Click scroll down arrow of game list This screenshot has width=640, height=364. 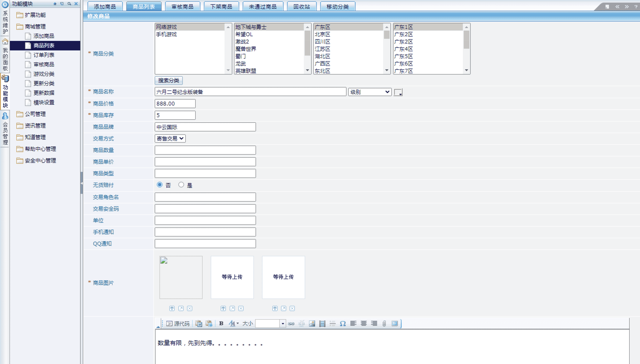[x=307, y=70]
